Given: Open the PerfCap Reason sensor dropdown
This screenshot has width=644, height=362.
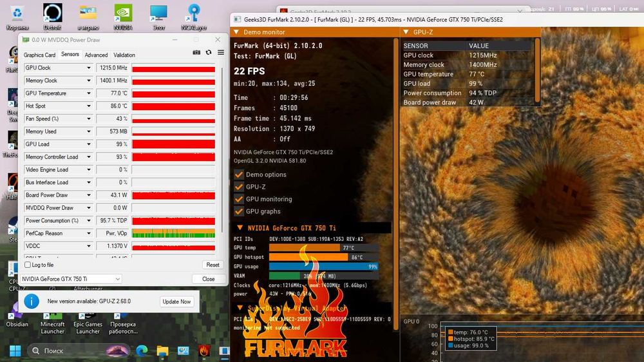Looking at the screenshot, I should tap(88, 233).
